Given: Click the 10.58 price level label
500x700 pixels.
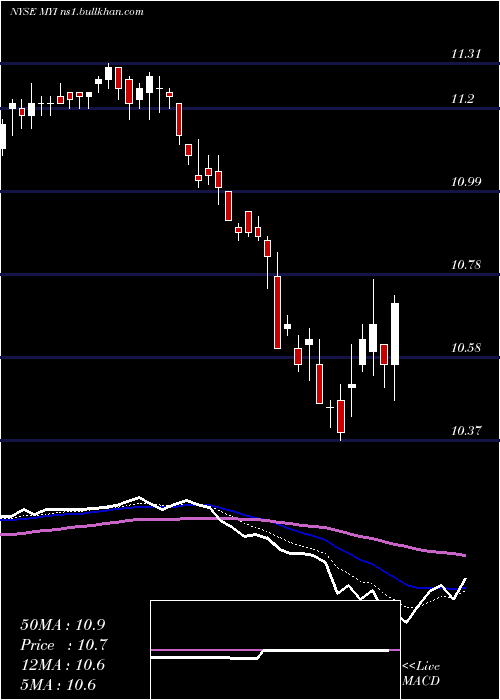Looking at the screenshot, I should (x=464, y=348).
